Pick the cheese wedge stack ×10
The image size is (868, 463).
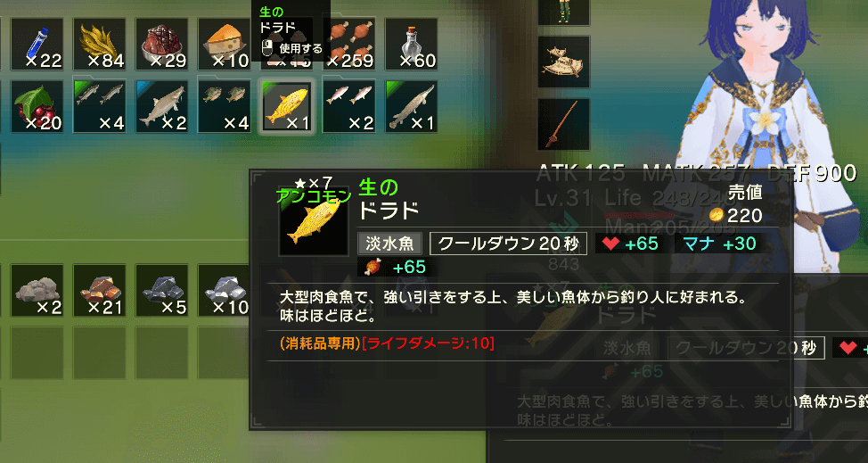225,45
